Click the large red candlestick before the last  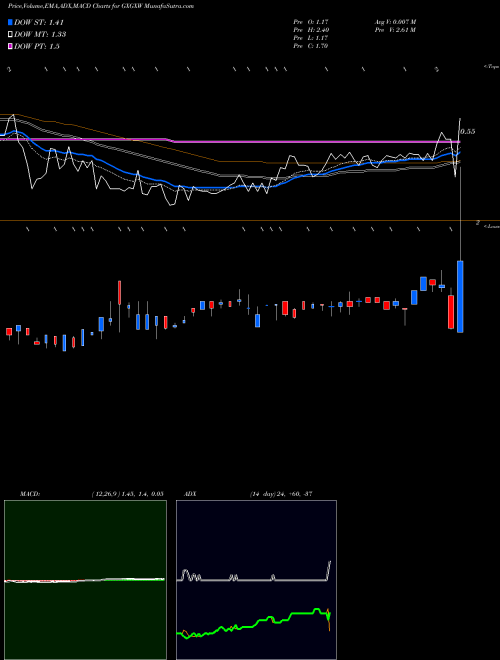[451, 311]
